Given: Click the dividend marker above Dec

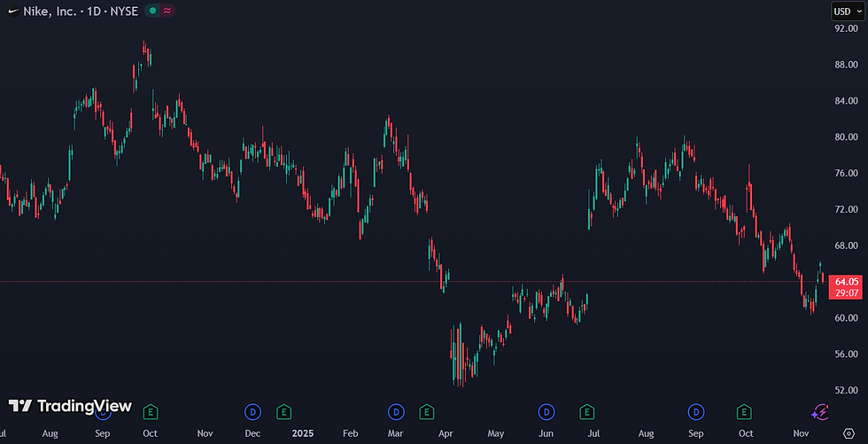Looking at the screenshot, I should 252,412.
